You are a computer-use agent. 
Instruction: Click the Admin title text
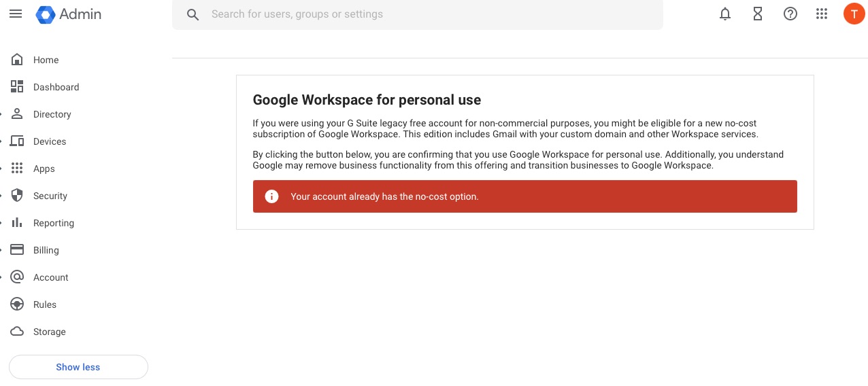(80, 14)
